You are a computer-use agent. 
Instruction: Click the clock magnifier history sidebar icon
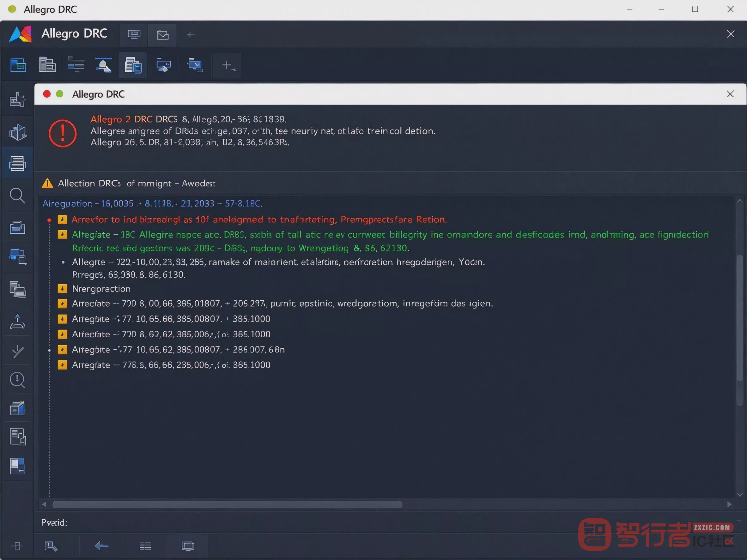(17, 380)
